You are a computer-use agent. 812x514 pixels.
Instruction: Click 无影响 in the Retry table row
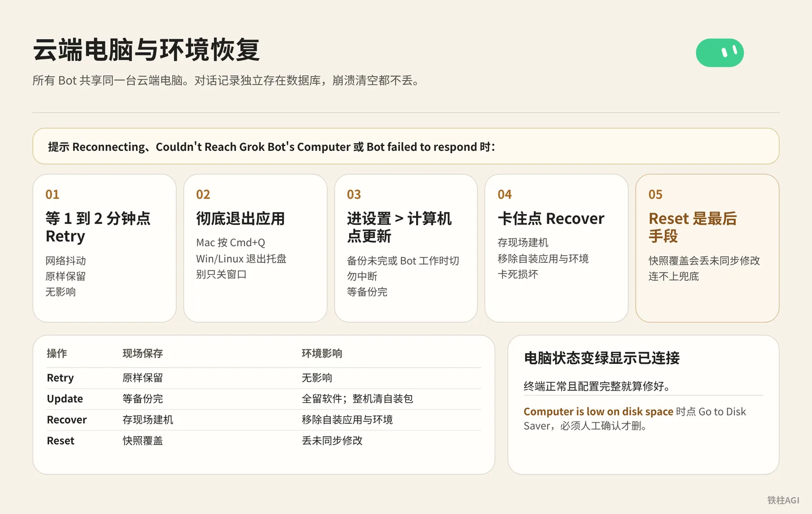317,378
